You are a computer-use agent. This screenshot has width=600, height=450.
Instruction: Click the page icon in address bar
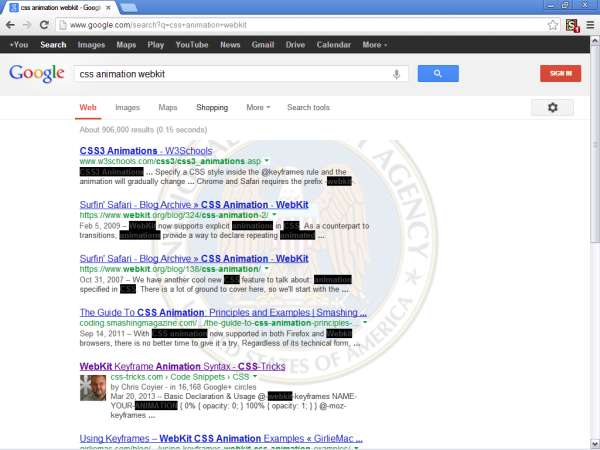point(63,25)
